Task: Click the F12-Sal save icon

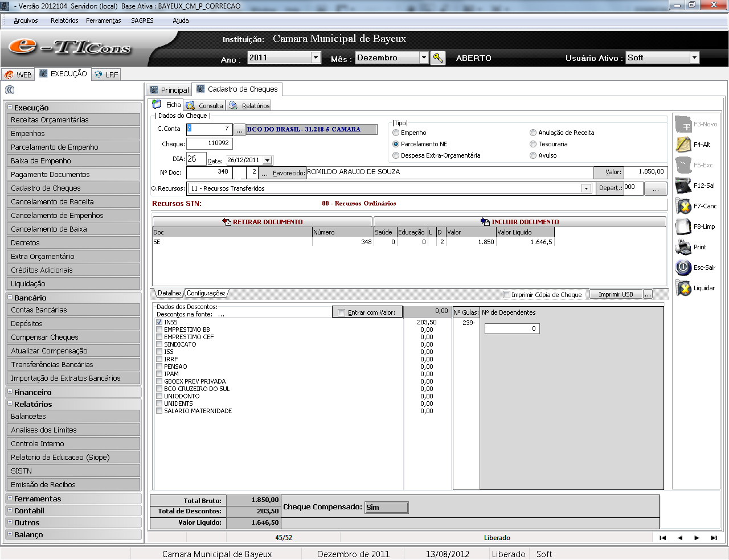Action: coord(683,186)
